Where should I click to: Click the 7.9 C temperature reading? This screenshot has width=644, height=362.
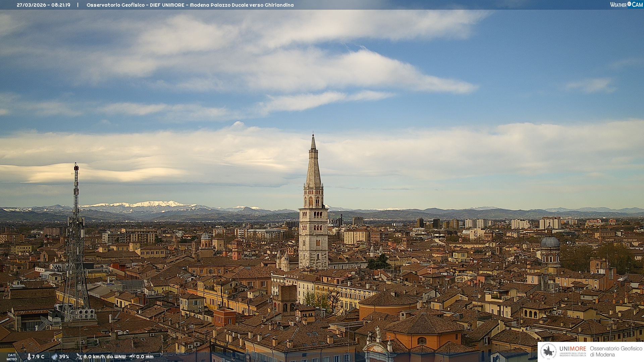click(38, 357)
